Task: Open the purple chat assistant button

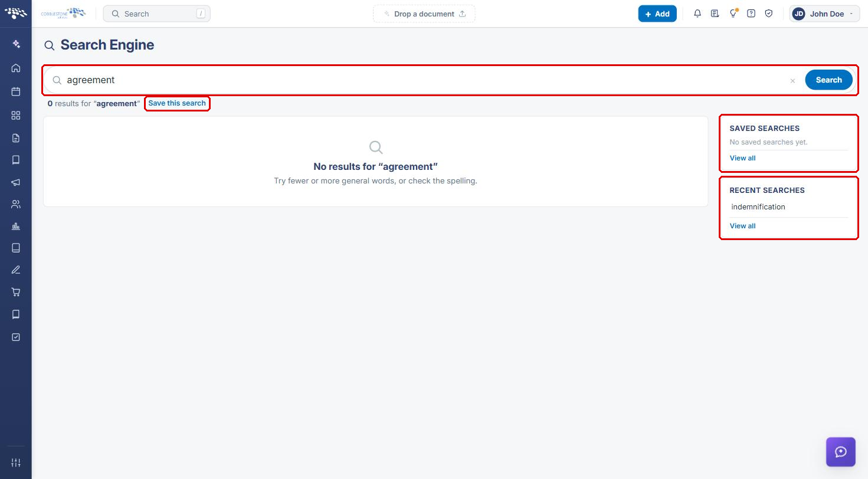Action: pos(841,452)
